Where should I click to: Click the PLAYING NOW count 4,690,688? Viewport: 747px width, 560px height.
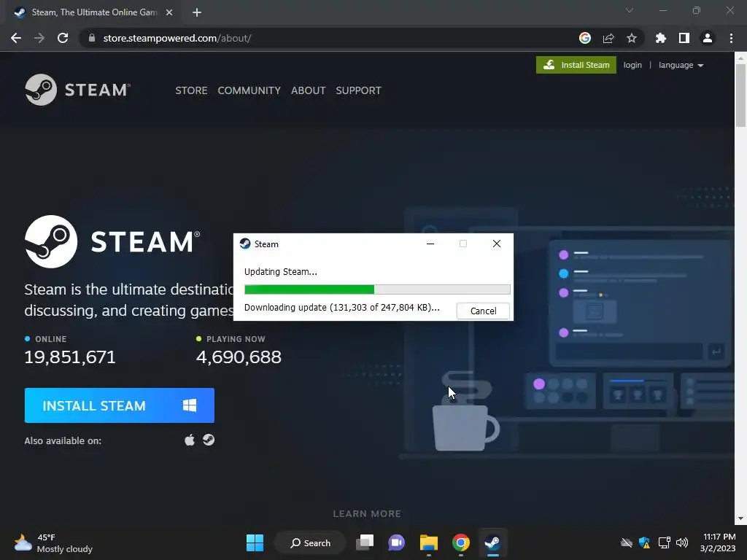(239, 357)
